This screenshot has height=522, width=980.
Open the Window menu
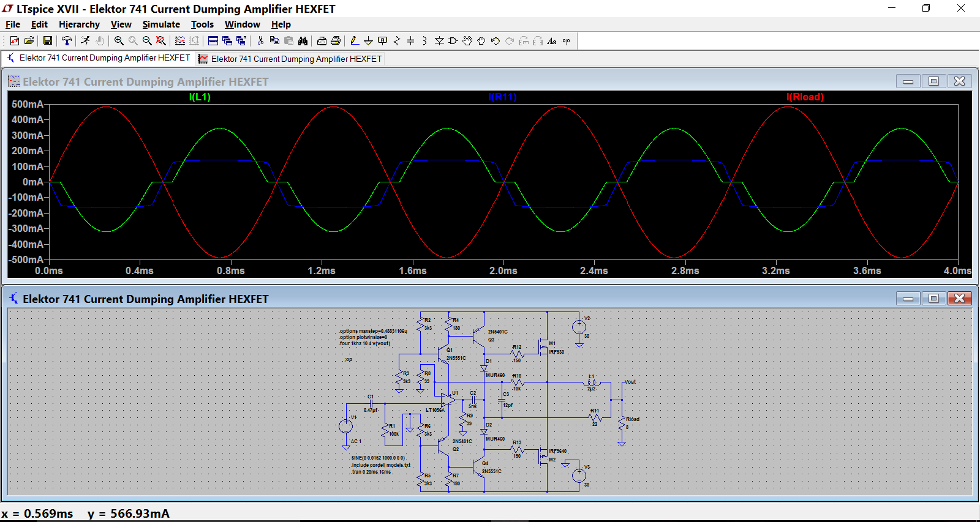pyautogui.click(x=243, y=24)
